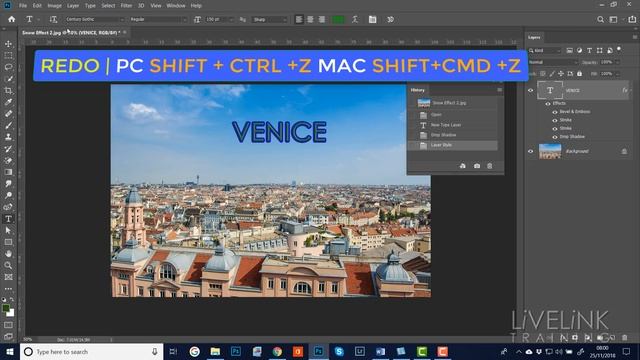Viewport: 640px width, 360px height.
Task: Click the 3D text button
Action: pos(390,19)
